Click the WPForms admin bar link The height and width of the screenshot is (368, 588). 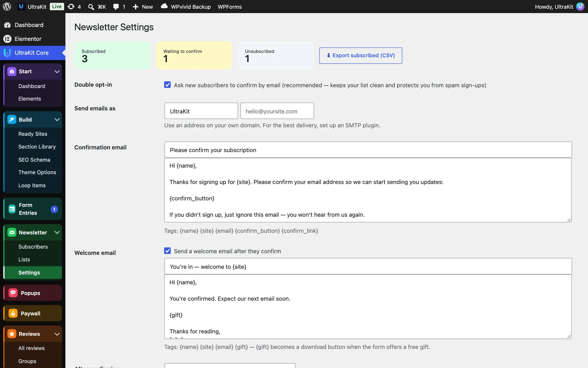coord(230,7)
